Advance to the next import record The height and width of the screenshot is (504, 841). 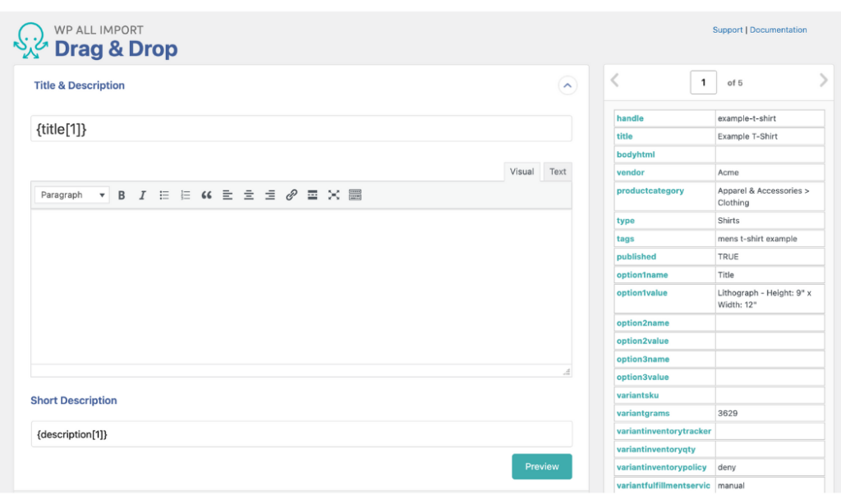[x=823, y=80]
